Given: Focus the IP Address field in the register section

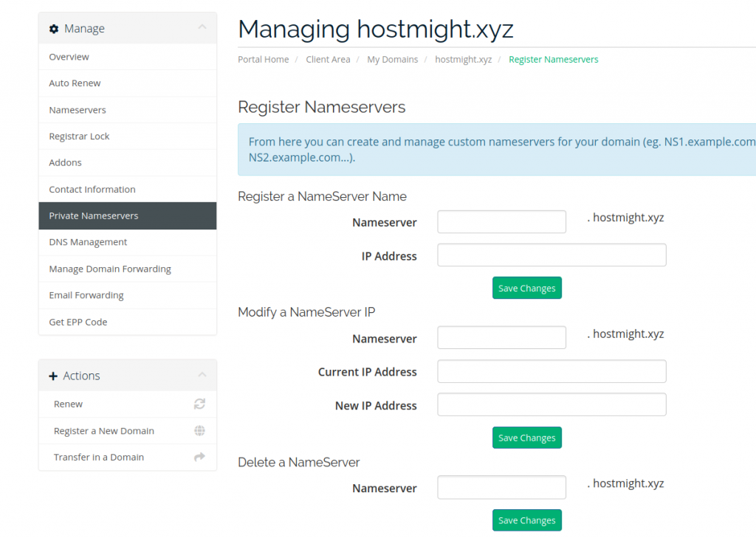Looking at the screenshot, I should point(551,255).
